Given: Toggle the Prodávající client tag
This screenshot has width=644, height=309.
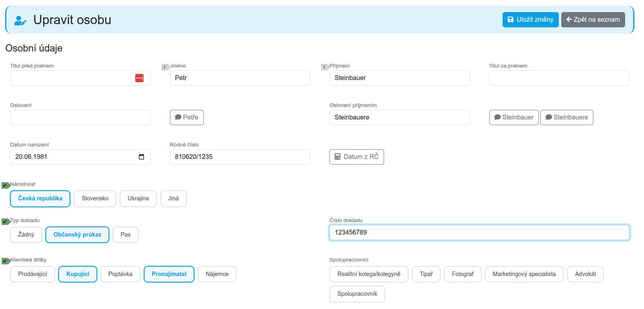Looking at the screenshot, I should coord(33,274).
